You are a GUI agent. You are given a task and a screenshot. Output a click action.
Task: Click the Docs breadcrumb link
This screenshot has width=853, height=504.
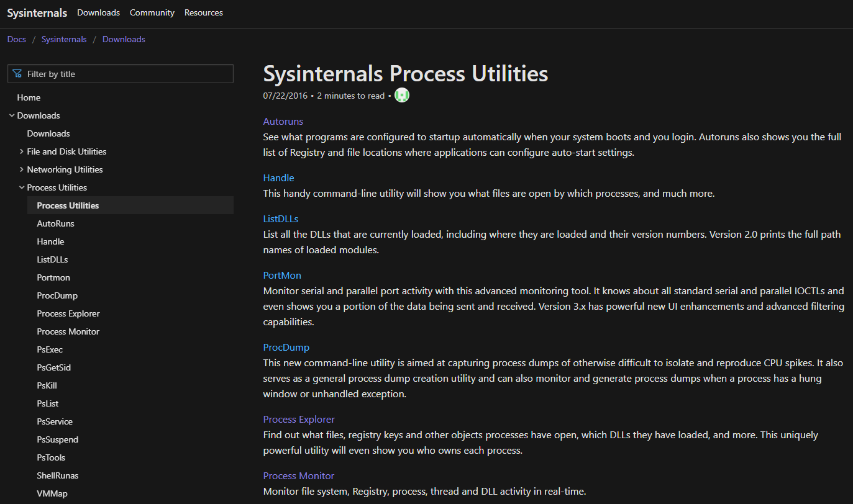[17, 39]
